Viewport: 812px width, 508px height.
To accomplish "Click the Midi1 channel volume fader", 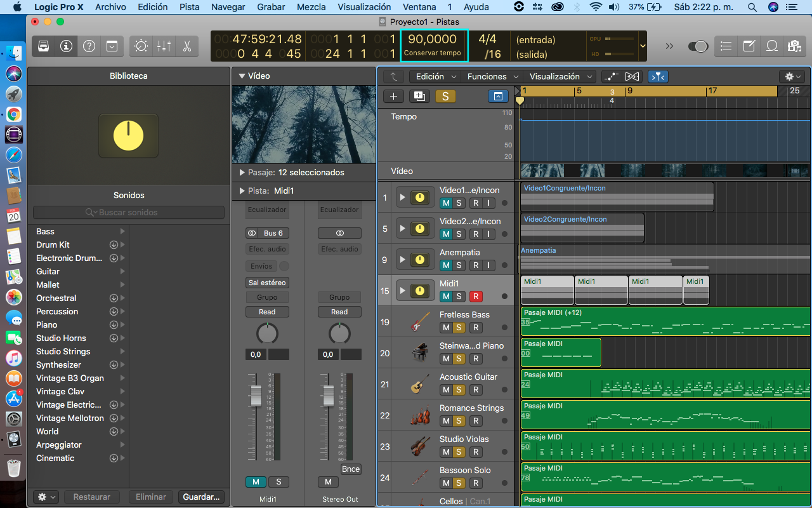I will [256, 396].
